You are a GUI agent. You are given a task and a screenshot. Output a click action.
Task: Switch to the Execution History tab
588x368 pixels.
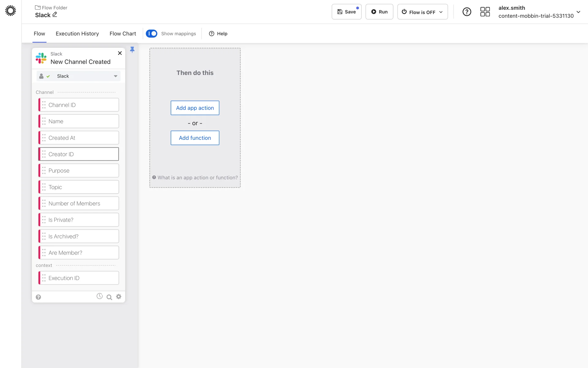(x=77, y=34)
